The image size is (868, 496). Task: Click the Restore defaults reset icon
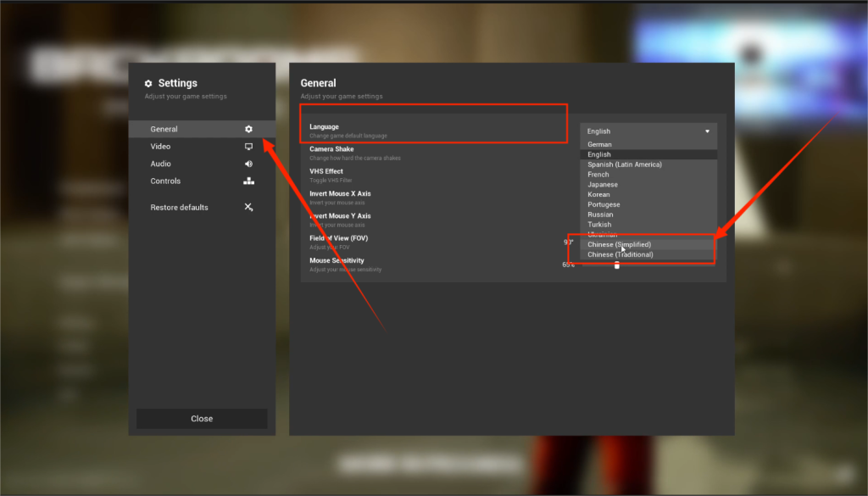248,207
